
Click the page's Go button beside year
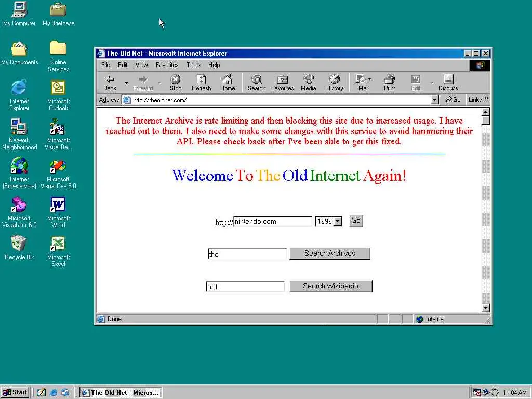(356, 221)
